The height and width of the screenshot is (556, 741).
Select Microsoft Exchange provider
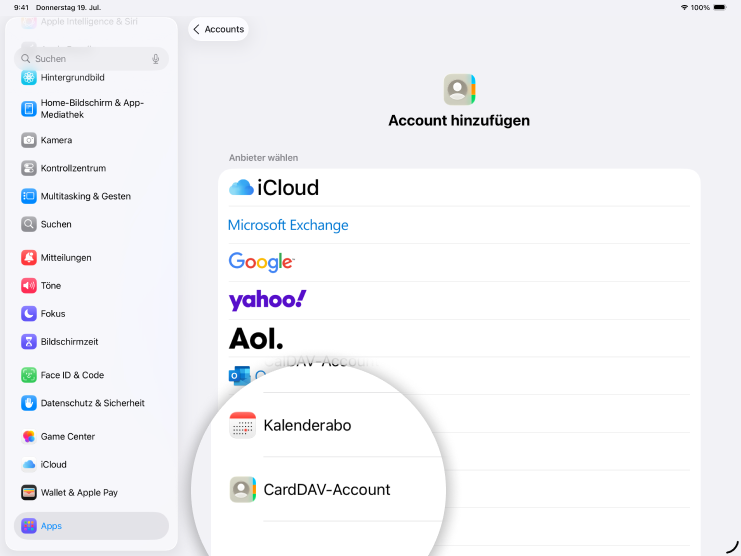click(x=288, y=225)
